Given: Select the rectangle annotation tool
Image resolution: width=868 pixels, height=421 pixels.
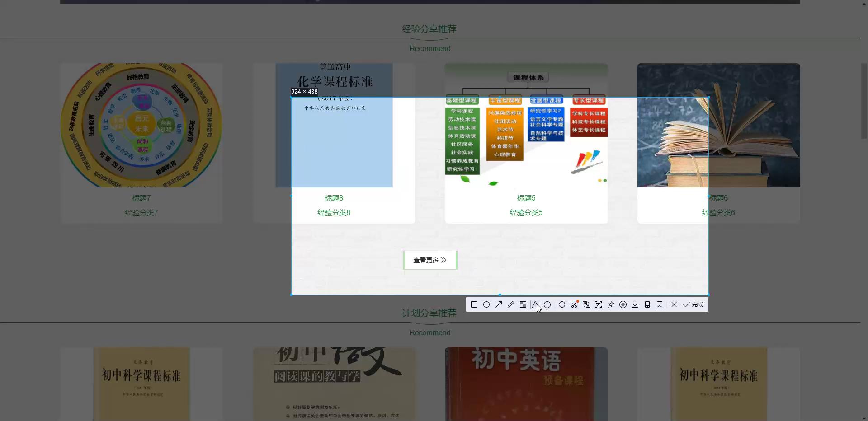Looking at the screenshot, I should 474,304.
